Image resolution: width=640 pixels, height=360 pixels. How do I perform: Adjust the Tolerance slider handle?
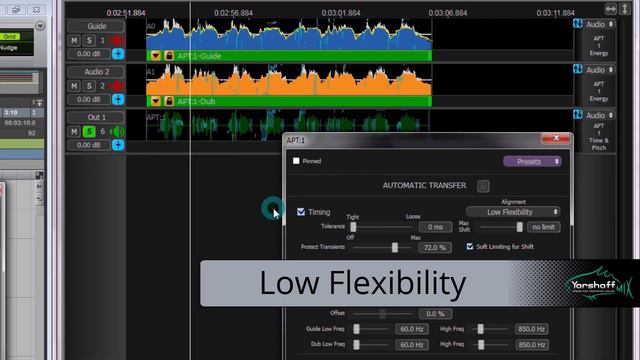coord(353,227)
